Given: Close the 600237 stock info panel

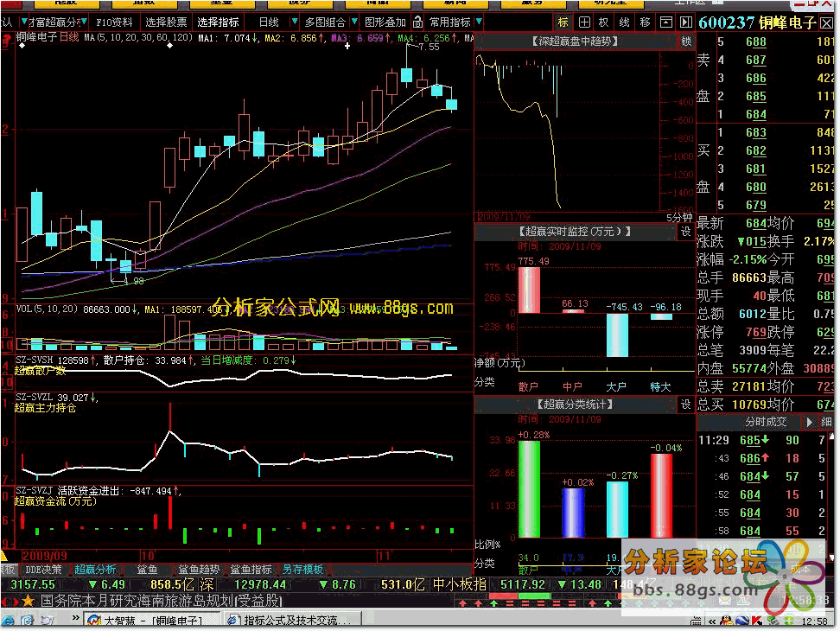Looking at the screenshot, I should coord(827,23).
